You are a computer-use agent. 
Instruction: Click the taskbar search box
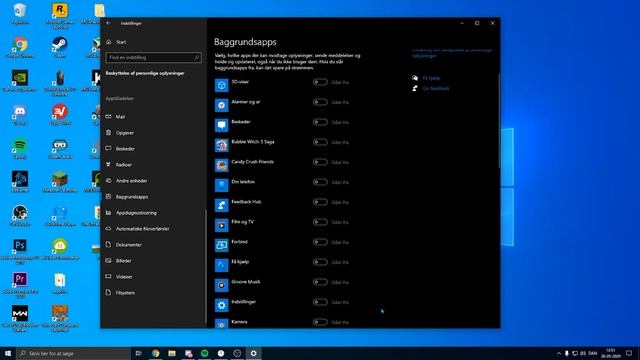pos(73,353)
